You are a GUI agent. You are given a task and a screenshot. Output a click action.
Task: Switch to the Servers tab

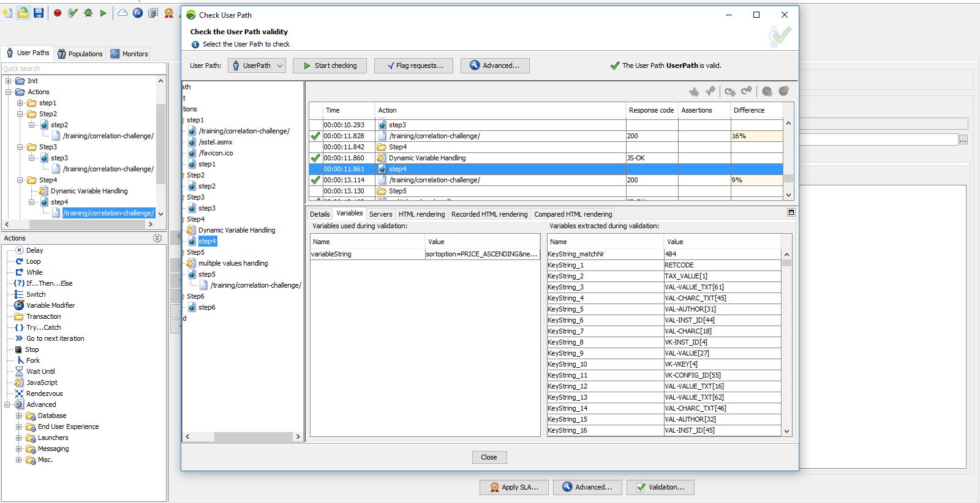click(x=380, y=214)
